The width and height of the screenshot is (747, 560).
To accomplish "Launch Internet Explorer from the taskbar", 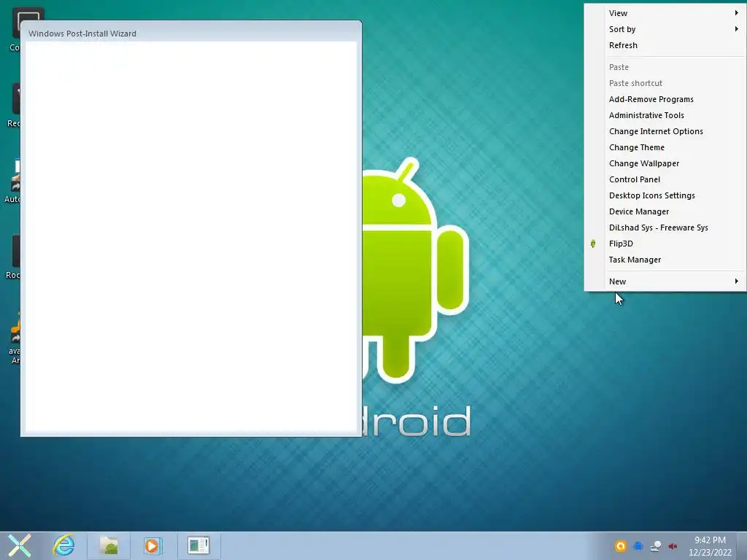I will click(63, 545).
